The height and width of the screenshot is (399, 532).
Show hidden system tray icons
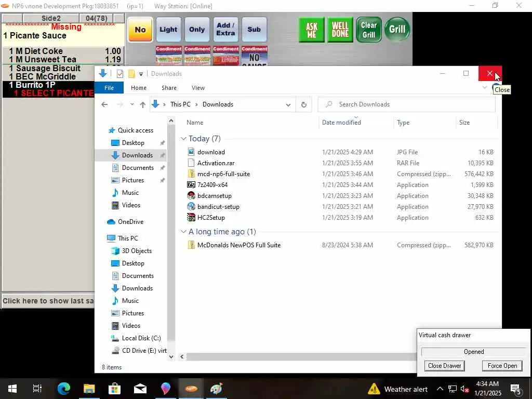coord(440,389)
